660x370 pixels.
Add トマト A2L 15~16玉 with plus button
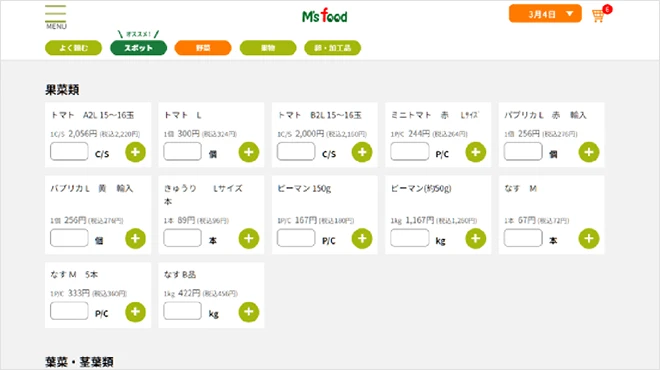tap(136, 152)
